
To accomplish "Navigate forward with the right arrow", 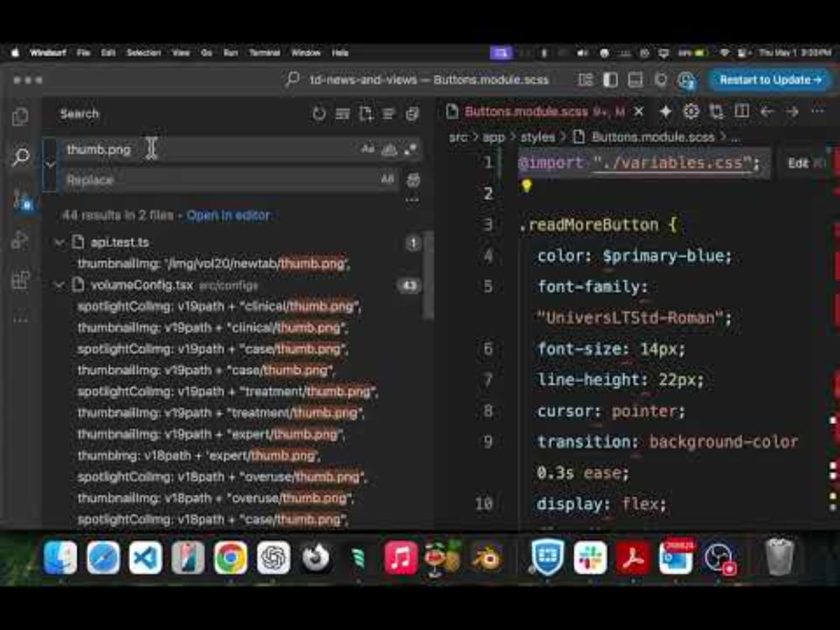I will 792,112.
